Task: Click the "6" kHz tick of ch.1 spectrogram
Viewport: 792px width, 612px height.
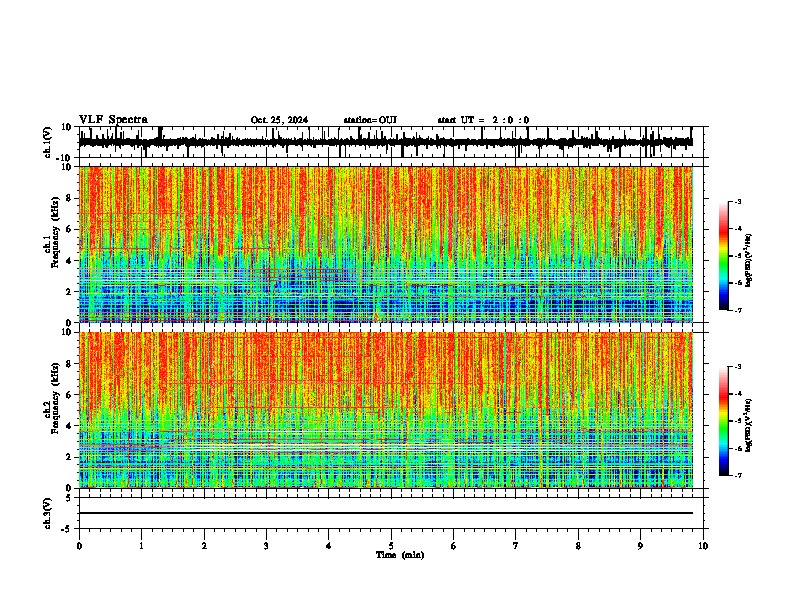Action: [69, 229]
